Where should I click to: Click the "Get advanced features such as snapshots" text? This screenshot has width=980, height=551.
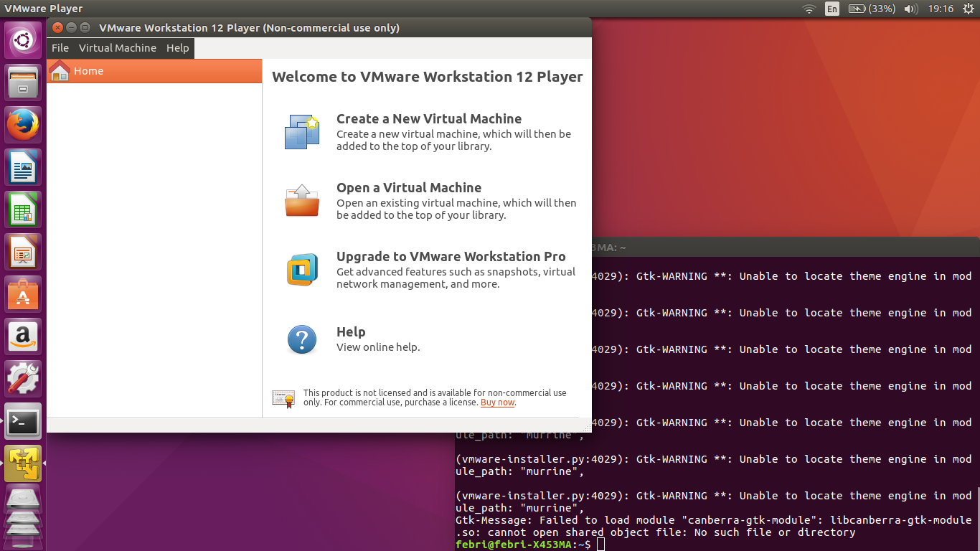(x=456, y=278)
